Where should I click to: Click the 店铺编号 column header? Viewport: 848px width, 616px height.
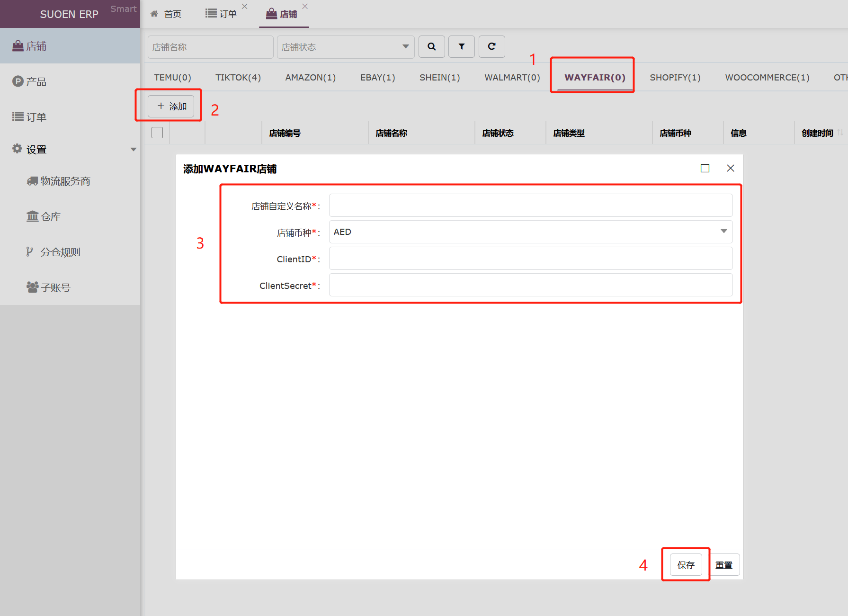coord(315,133)
